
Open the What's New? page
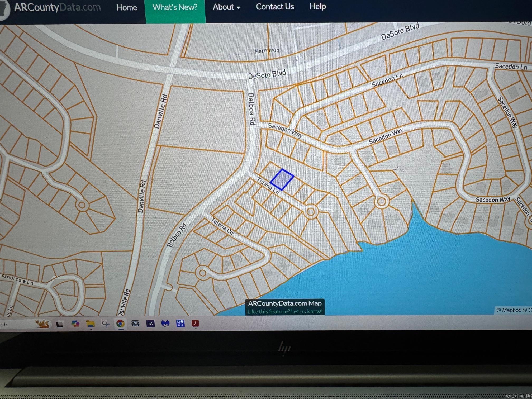click(x=175, y=7)
